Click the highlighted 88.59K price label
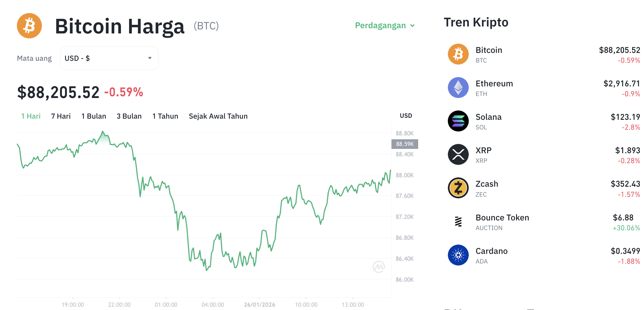 click(x=405, y=144)
